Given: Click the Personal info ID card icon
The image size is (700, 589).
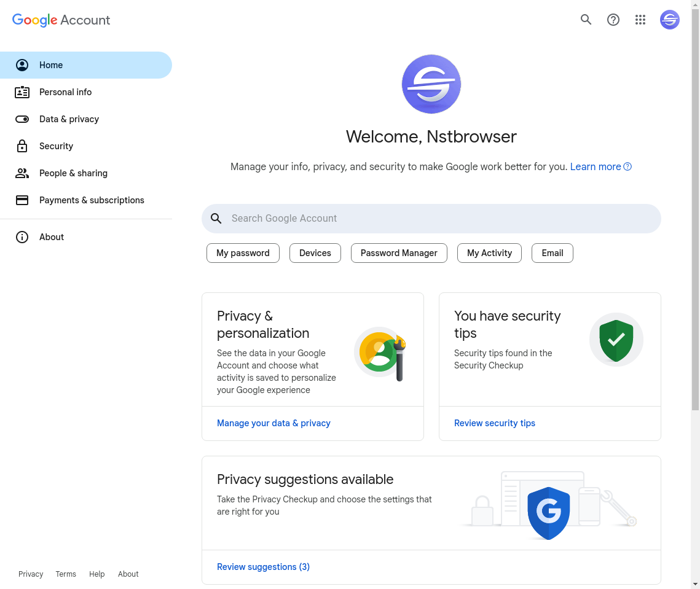Looking at the screenshot, I should tap(22, 92).
